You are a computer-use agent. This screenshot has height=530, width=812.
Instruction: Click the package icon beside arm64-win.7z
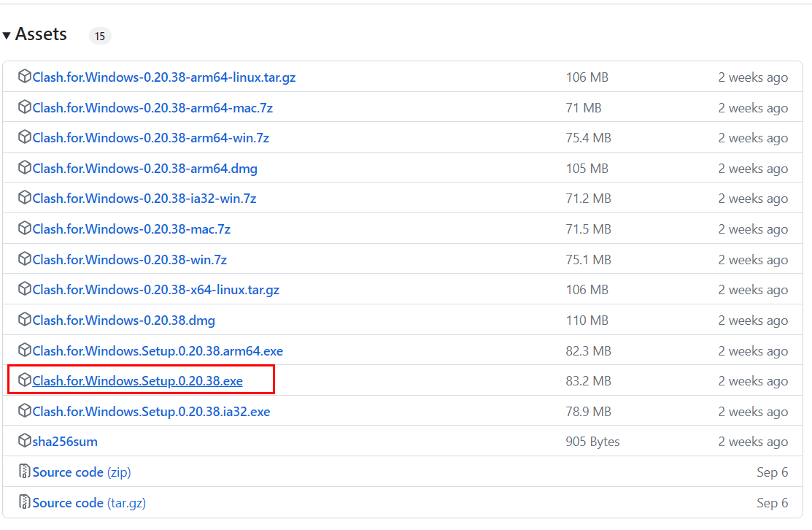click(24, 137)
